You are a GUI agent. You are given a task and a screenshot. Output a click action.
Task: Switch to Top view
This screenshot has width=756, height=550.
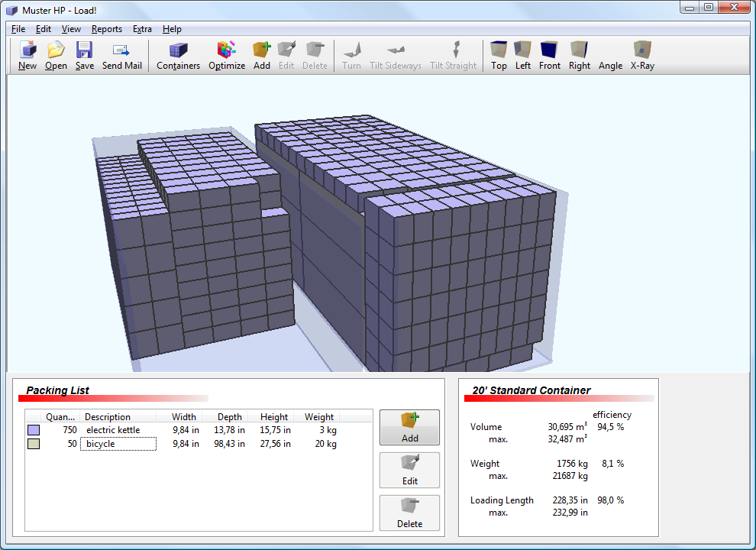coord(499,56)
